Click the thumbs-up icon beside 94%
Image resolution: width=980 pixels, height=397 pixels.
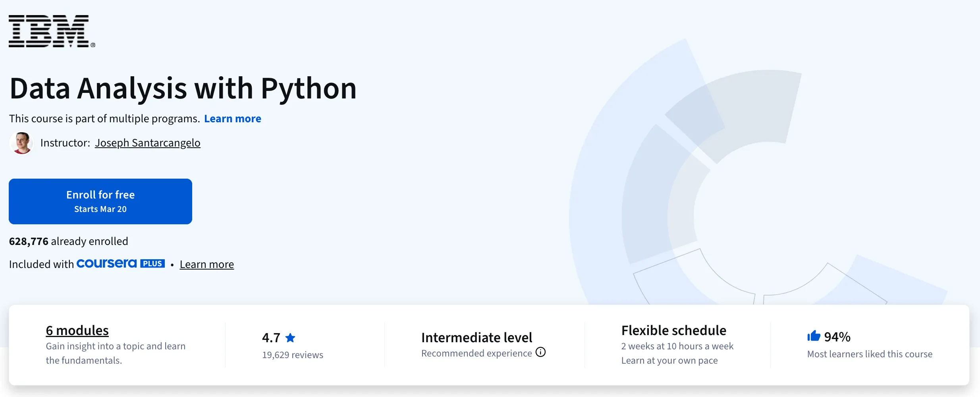pyautogui.click(x=814, y=336)
